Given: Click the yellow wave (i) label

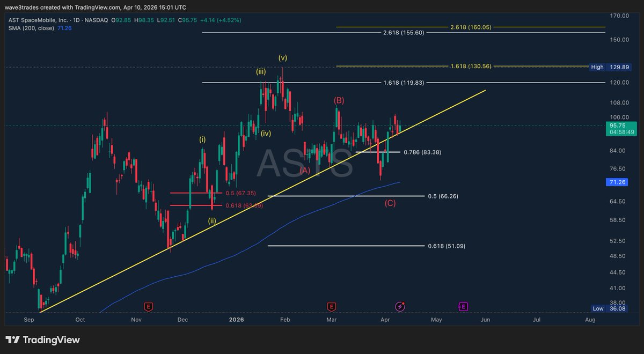Looking at the screenshot, I should 202,139.
